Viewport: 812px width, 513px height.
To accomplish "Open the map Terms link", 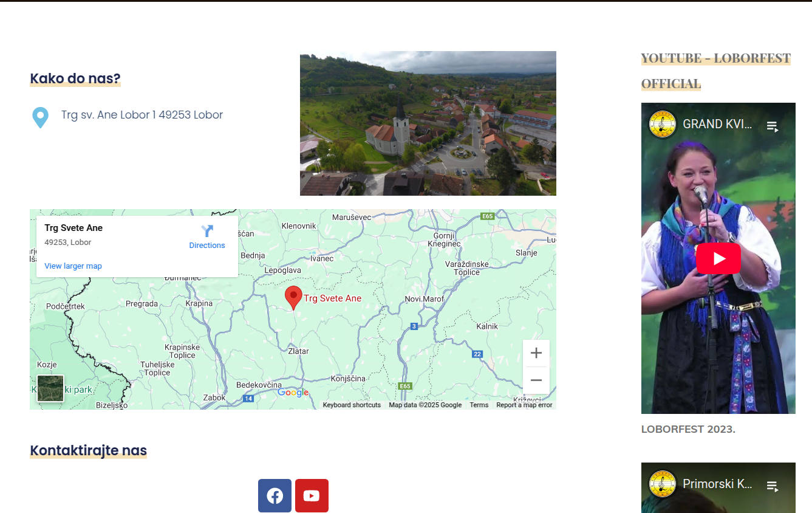I will click(479, 405).
